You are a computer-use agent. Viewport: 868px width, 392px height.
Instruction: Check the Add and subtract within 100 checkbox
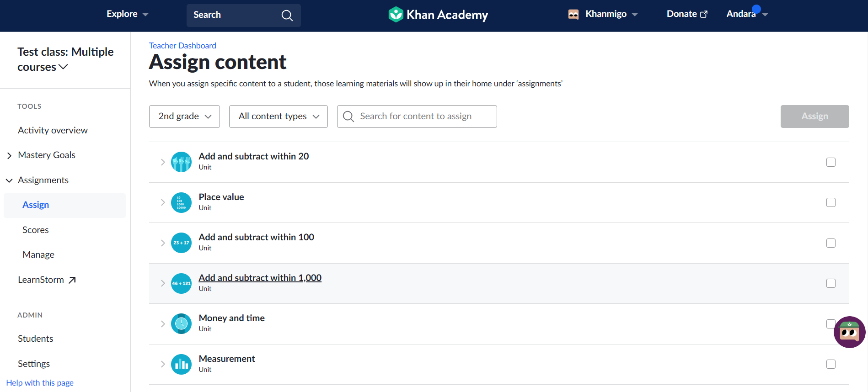coord(831,243)
